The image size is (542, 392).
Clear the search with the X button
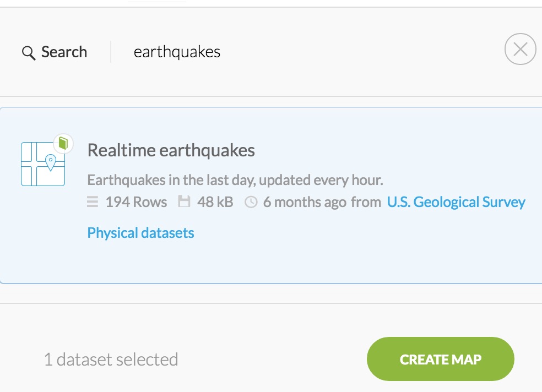tap(520, 50)
